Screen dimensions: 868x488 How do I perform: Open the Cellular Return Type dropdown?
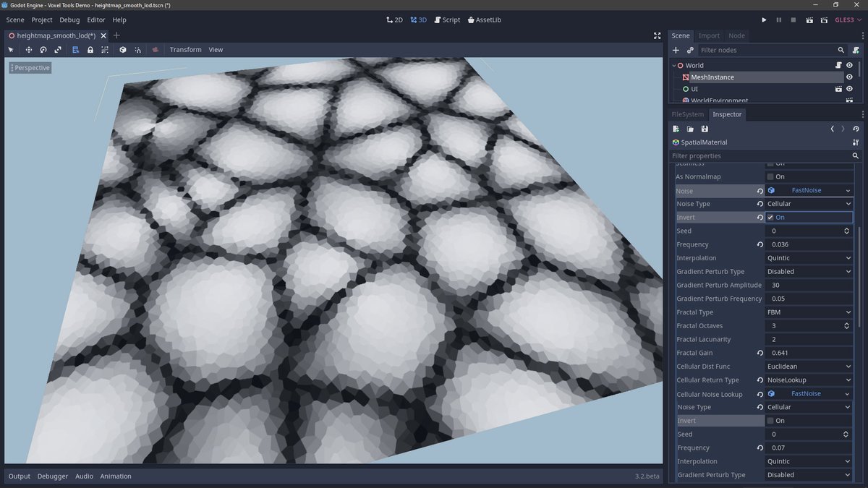tap(809, 380)
